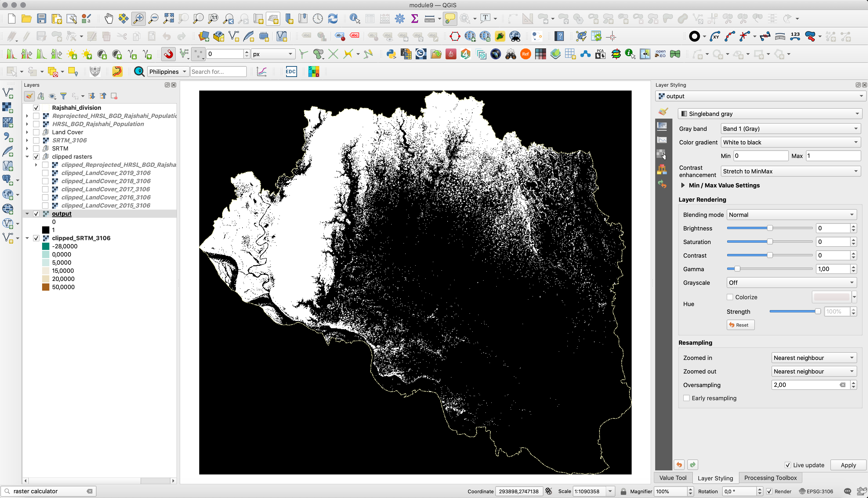Enable Early resampling checkbox
Viewport: 868px width, 498px height.
686,398
